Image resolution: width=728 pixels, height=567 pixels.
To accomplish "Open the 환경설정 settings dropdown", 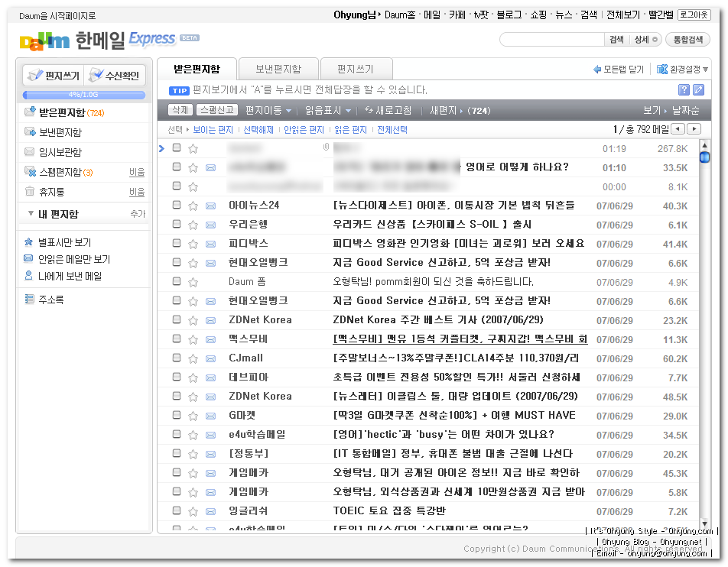I will [x=682, y=69].
